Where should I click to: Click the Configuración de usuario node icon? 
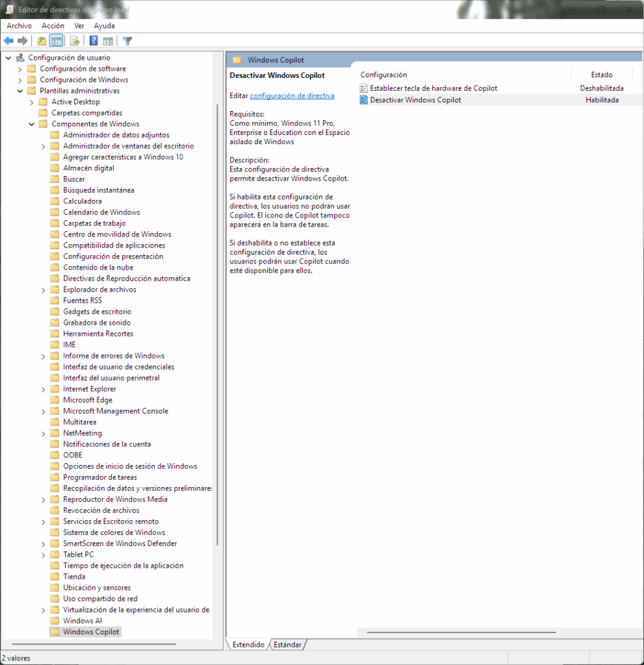point(20,58)
